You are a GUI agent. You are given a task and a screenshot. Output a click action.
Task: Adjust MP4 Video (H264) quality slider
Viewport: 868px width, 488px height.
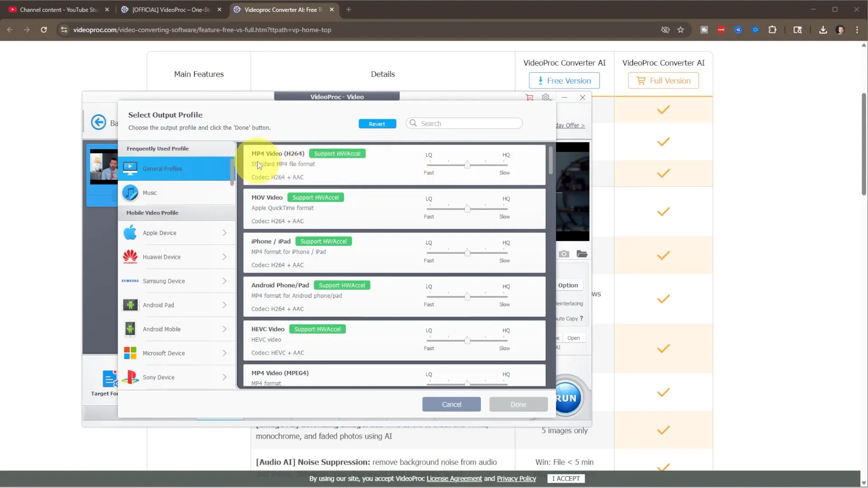[467, 165]
